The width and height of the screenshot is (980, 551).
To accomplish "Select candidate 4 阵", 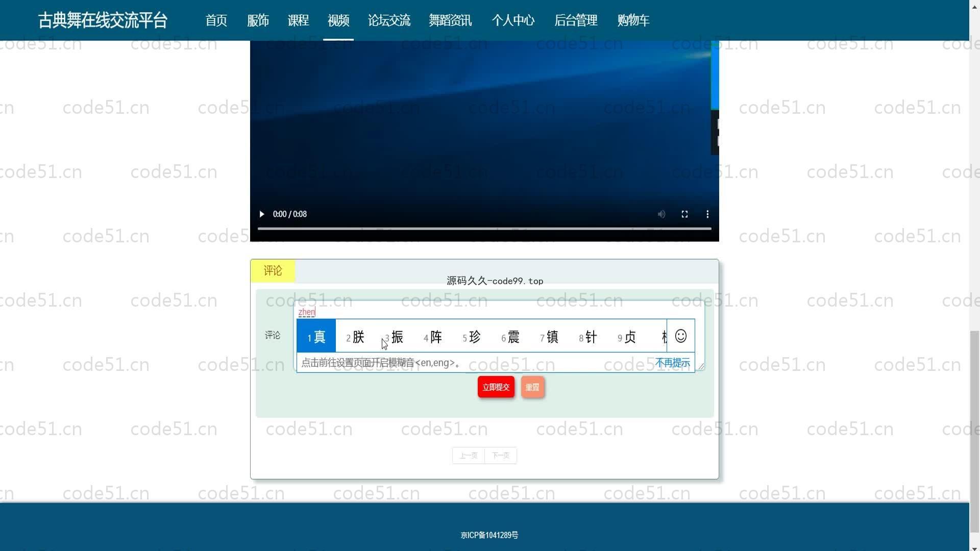I will 433,337.
